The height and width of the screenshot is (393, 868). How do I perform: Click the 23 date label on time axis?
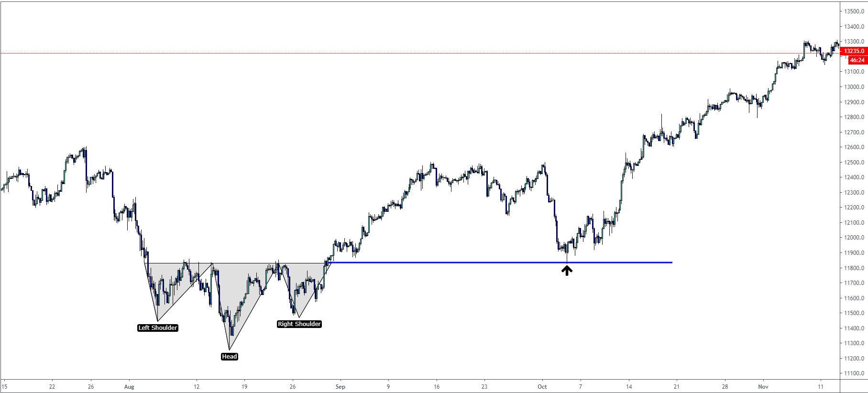tap(484, 387)
